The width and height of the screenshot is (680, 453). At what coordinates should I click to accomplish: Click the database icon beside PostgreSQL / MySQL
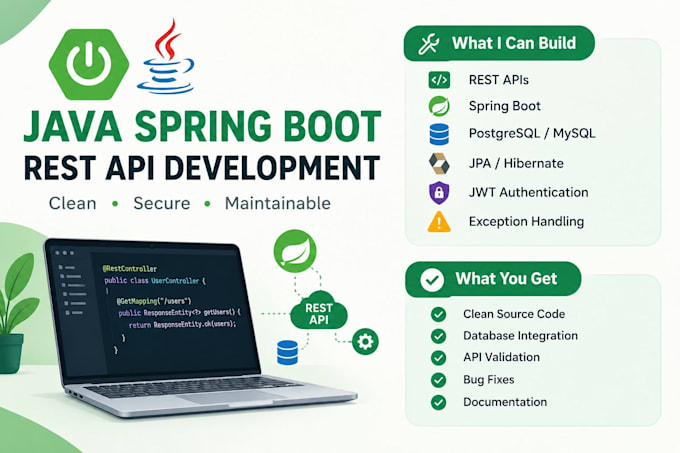tap(439, 134)
